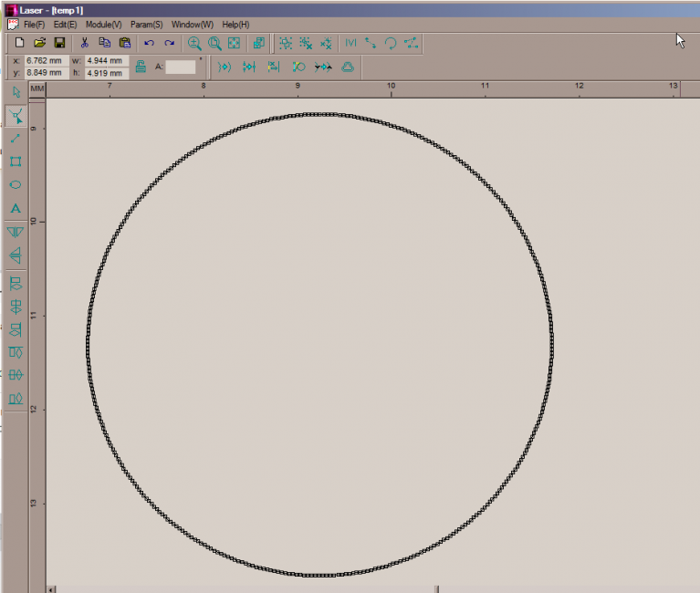
Task: Open the Param(S) menu
Action: point(146,24)
